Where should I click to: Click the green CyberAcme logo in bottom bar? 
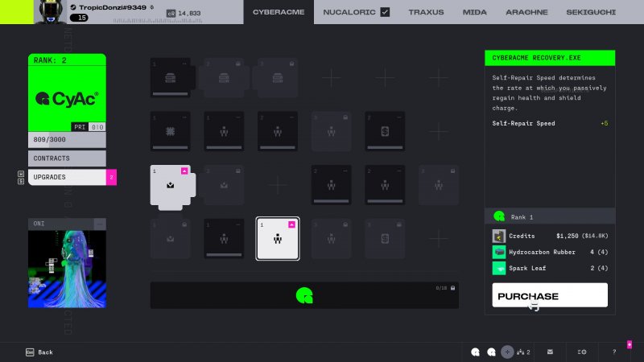tap(303, 295)
